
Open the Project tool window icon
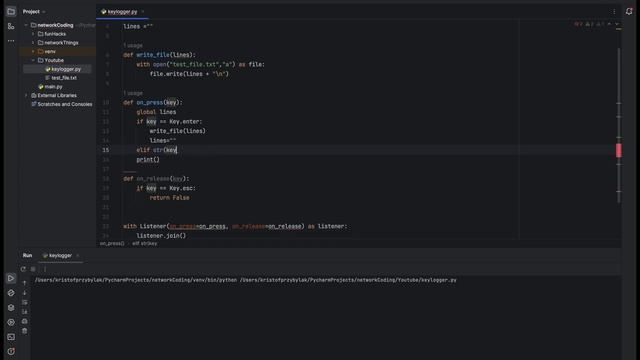pos(11,11)
